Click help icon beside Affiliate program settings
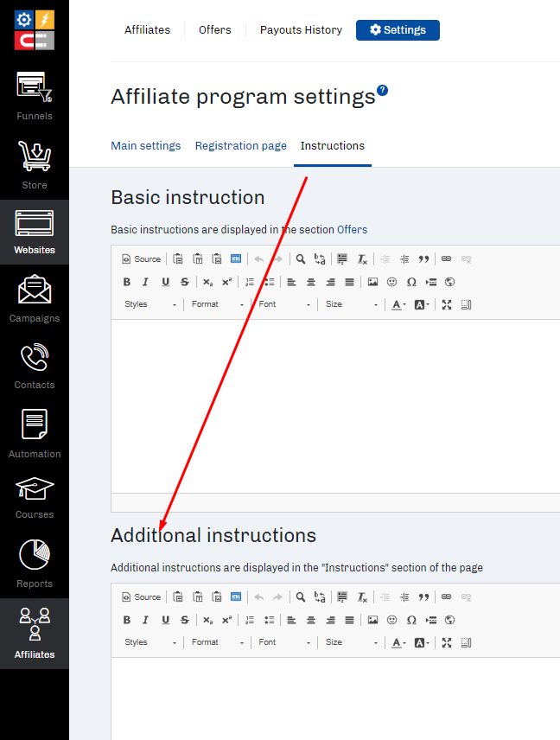This screenshot has width=560, height=740. [382, 91]
